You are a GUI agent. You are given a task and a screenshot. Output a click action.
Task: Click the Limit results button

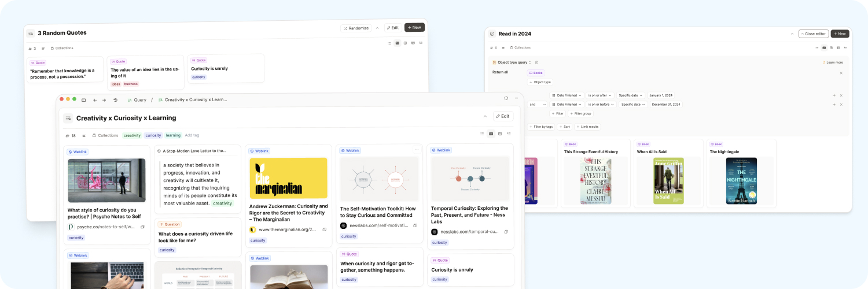click(x=587, y=127)
